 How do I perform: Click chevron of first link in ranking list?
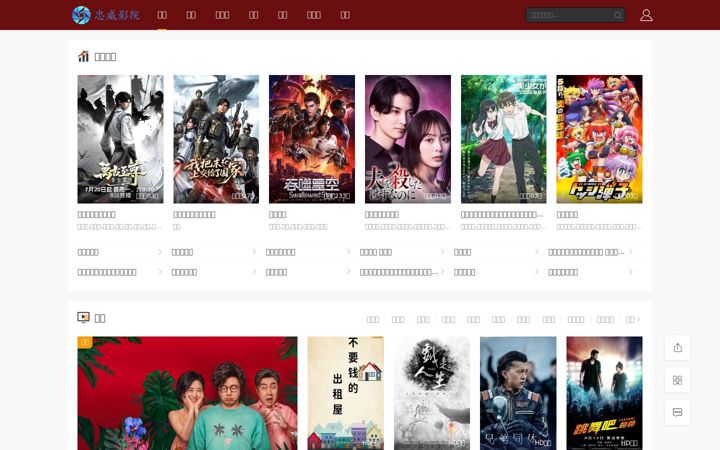(160, 252)
